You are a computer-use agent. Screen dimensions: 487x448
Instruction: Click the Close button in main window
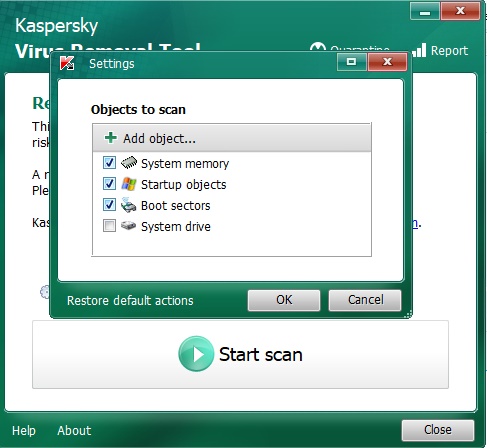[x=438, y=430]
